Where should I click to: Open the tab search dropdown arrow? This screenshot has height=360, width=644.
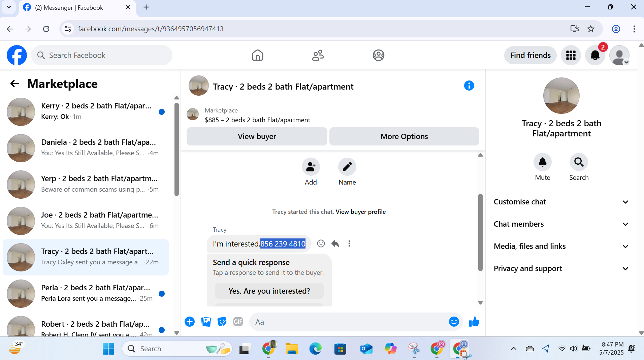9,7
